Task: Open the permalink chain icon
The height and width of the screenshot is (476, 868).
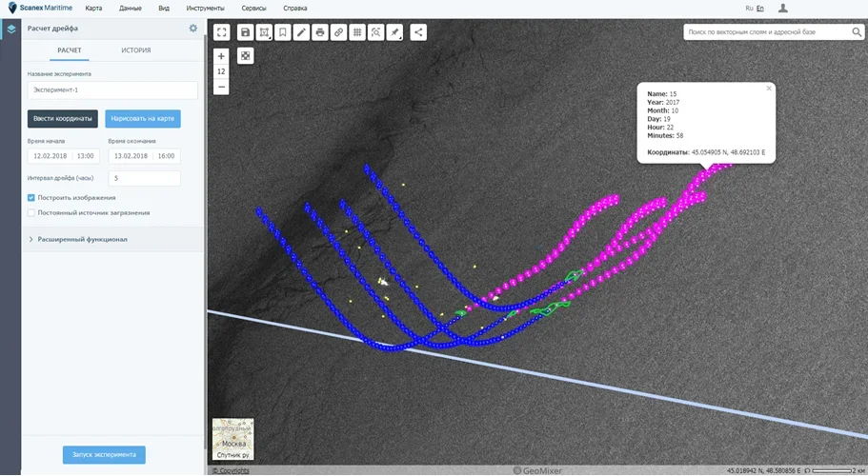Action: click(x=338, y=32)
